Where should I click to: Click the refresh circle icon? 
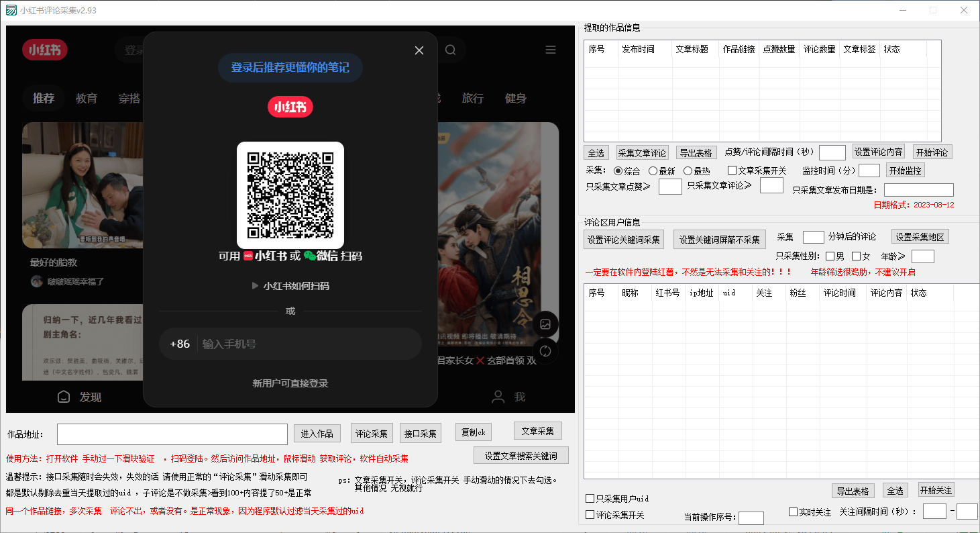546,350
